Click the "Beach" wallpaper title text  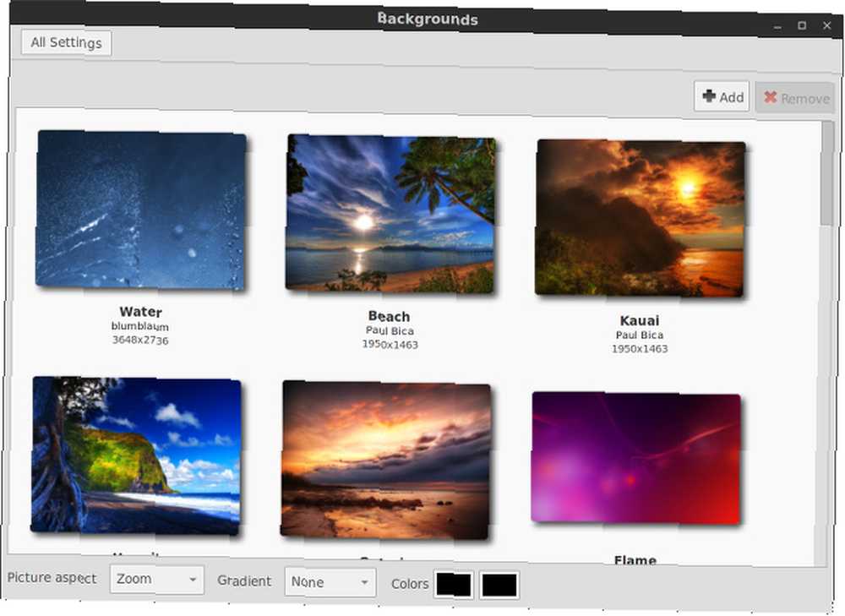389,316
